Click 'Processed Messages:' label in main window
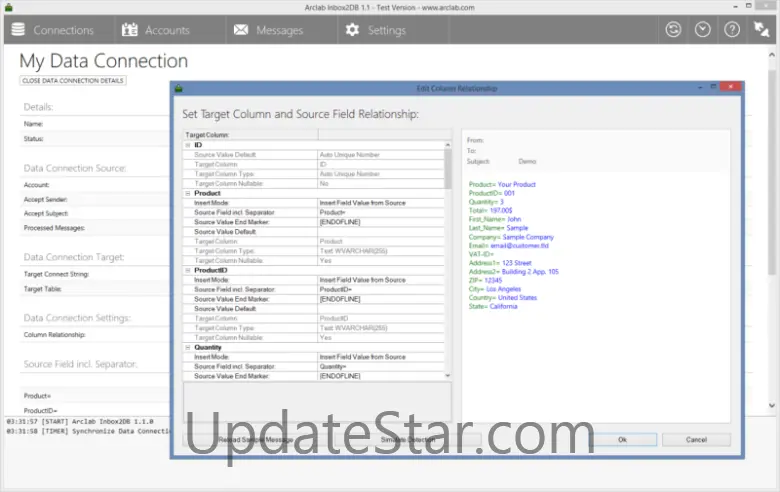This screenshot has width=780, height=492. tap(54, 228)
